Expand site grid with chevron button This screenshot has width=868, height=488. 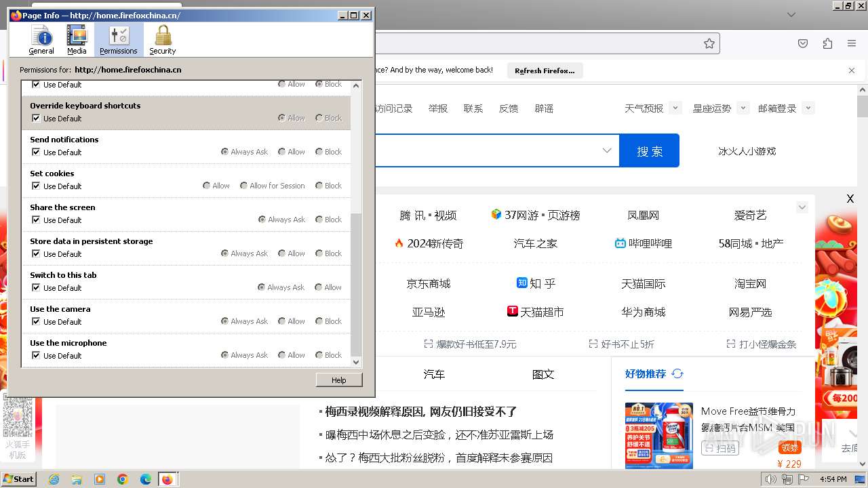point(802,207)
